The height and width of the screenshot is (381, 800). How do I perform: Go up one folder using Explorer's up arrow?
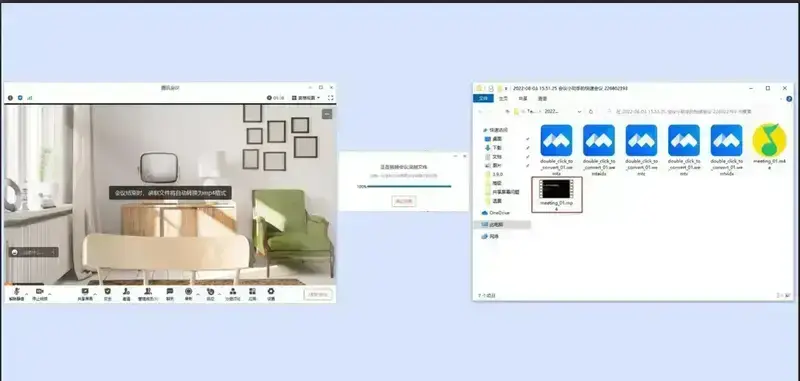pos(507,111)
